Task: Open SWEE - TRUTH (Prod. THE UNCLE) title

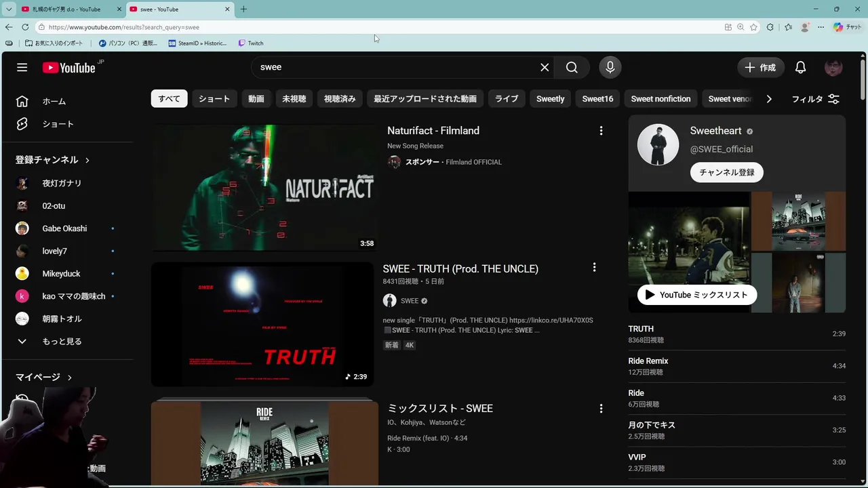Action: (x=460, y=269)
